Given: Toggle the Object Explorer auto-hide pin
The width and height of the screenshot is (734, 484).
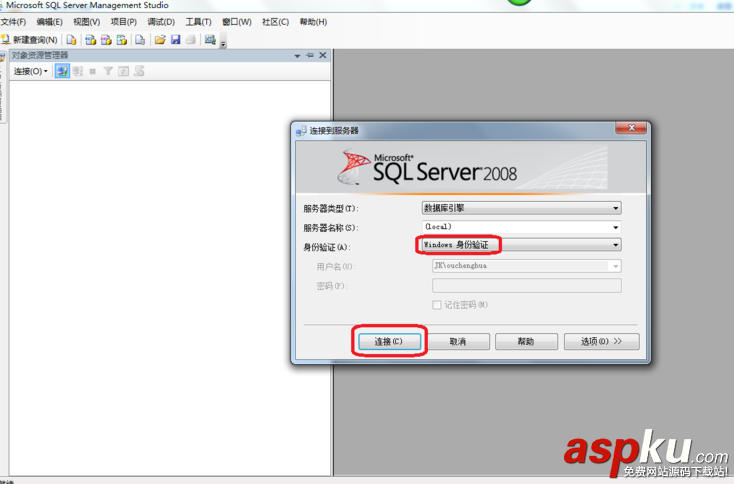Looking at the screenshot, I should [310, 55].
